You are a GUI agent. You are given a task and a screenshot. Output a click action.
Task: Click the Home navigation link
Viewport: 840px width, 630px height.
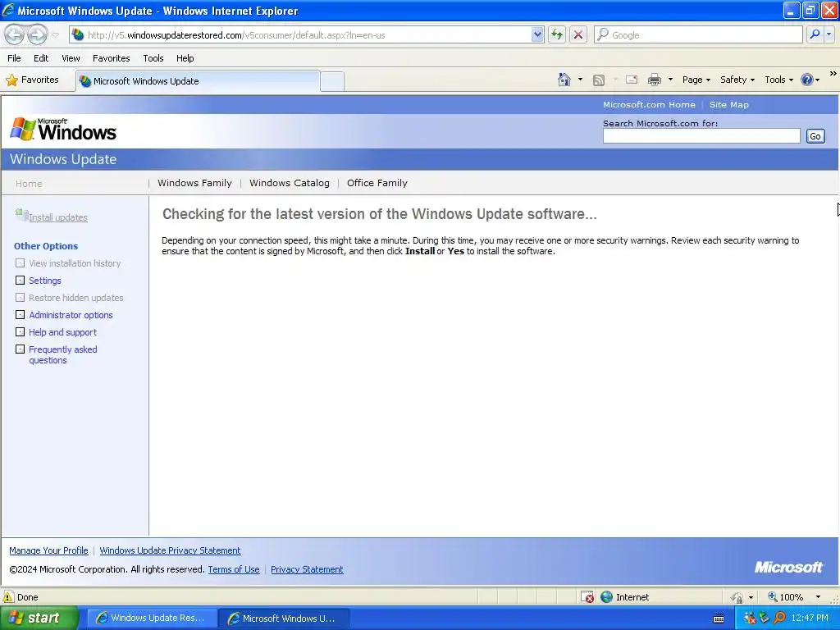(x=29, y=184)
